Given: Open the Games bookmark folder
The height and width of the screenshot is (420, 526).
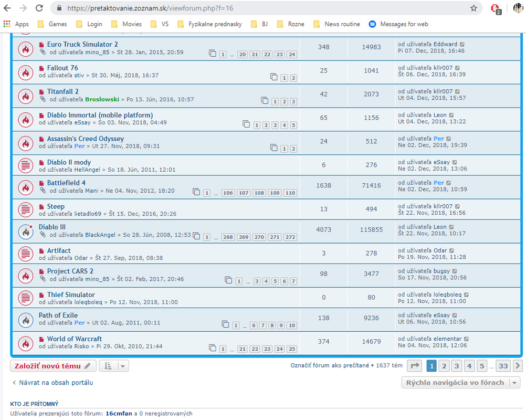Looking at the screenshot, I should [x=52, y=24].
